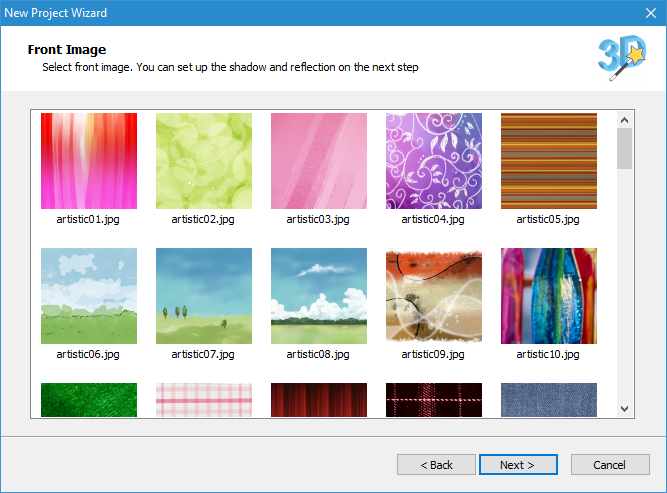Image resolution: width=667 pixels, height=493 pixels.
Task: Click the image list scrollbar thumb
Action: click(x=624, y=148)
